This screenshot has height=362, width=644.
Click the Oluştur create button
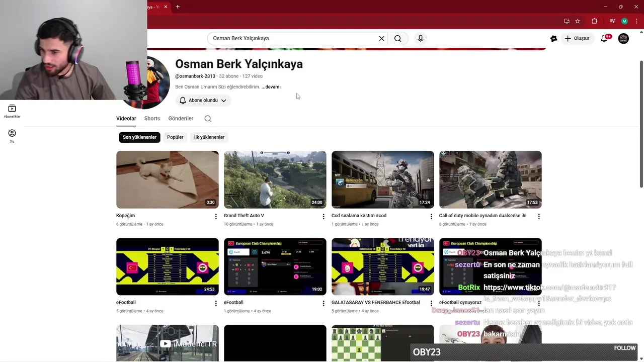[x=577, y=38]
